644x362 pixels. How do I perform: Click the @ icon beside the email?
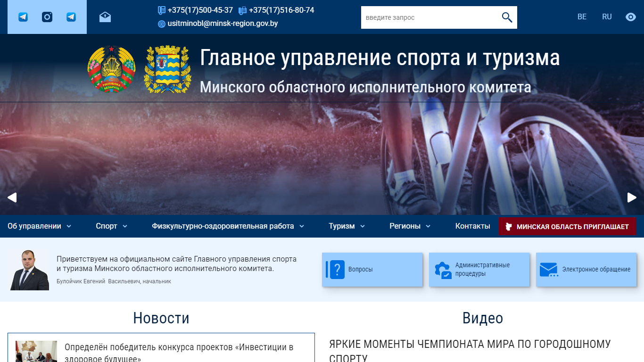tap(162, 24)
